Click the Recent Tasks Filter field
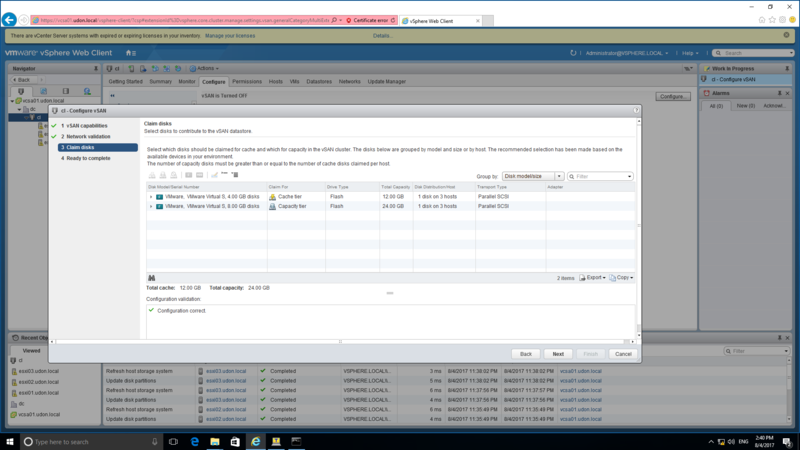The image size is (800, 450). [x=757, y=351]
